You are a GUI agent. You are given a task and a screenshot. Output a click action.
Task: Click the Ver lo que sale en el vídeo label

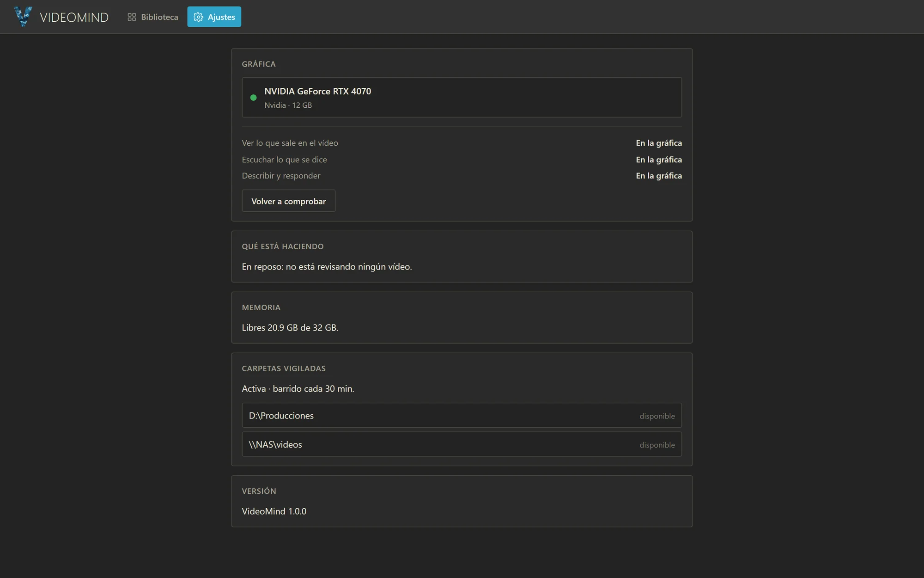[290, 143]
